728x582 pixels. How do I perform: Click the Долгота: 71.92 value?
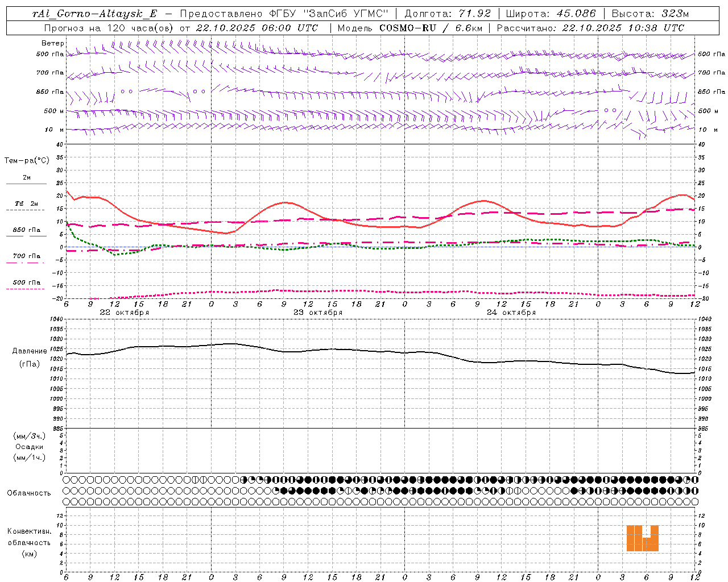pyautogui.click(x=448, y=14)
